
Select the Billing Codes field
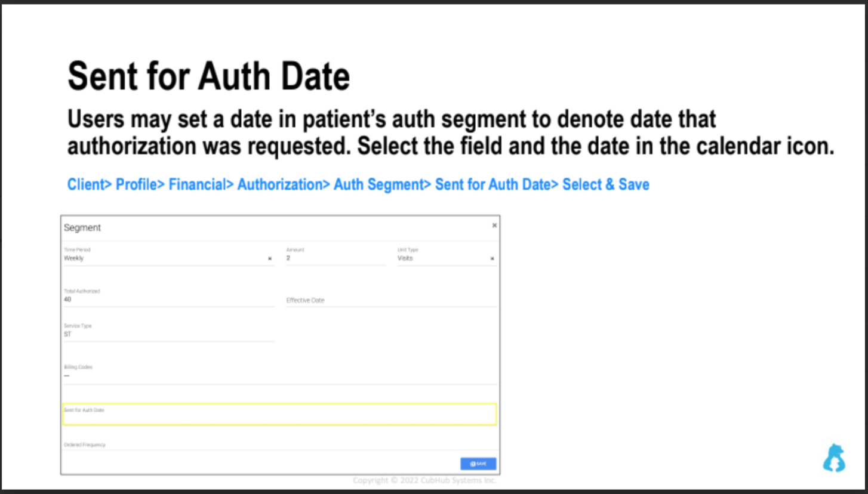280,373
